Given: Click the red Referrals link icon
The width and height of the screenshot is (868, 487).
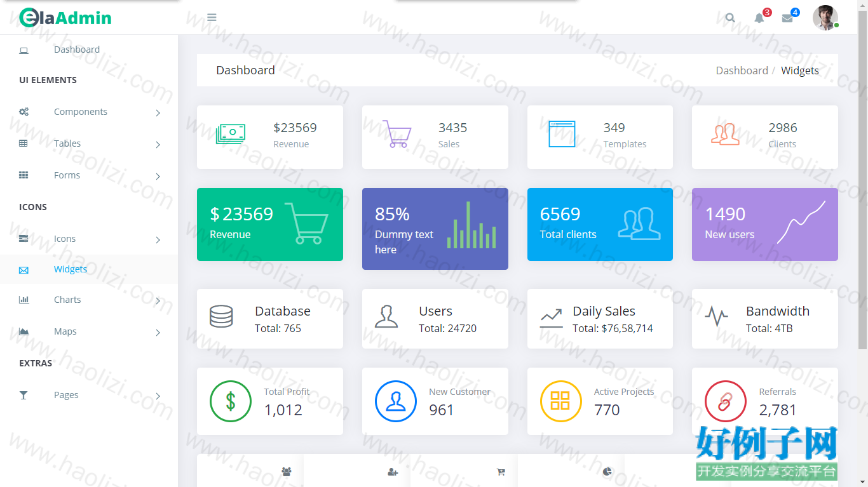Looking at the screenshot, I should coord(726,401).
